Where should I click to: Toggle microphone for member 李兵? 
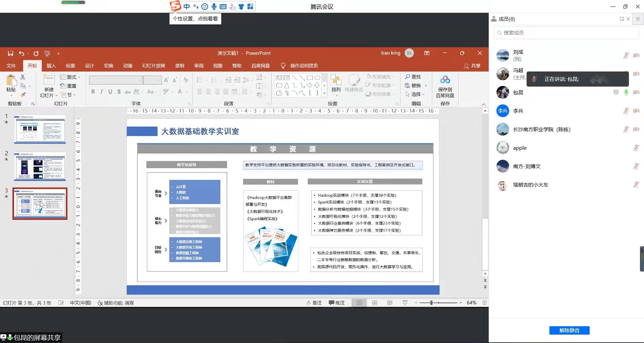[626, 111]
